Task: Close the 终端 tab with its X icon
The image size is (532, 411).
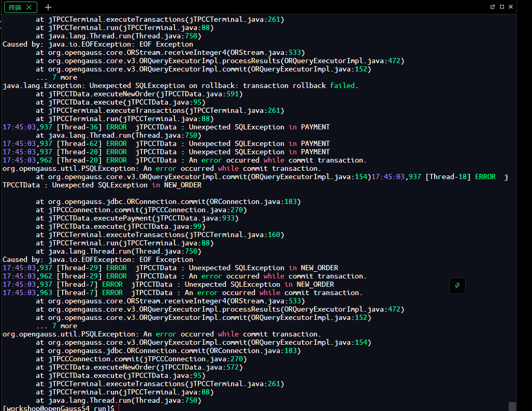Action: pos(29,7)
